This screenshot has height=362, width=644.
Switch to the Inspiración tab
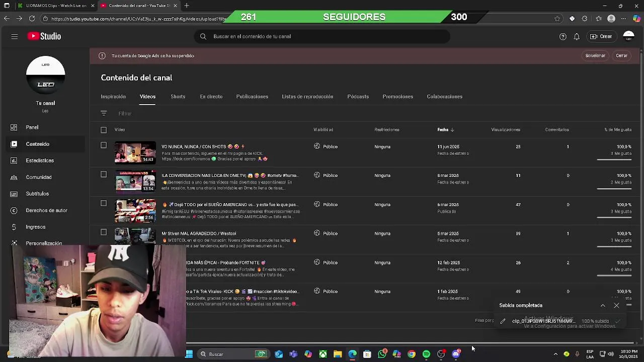pyautogui.click(x=113, y=97)
